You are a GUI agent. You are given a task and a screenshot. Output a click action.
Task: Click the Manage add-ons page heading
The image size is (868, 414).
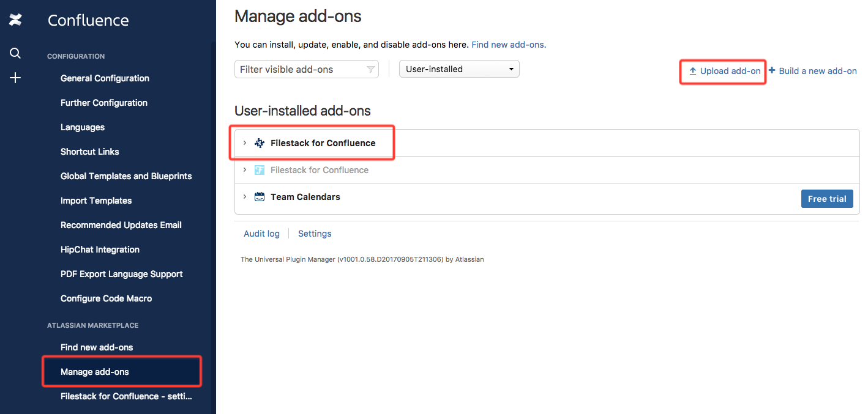pos(298,16)
